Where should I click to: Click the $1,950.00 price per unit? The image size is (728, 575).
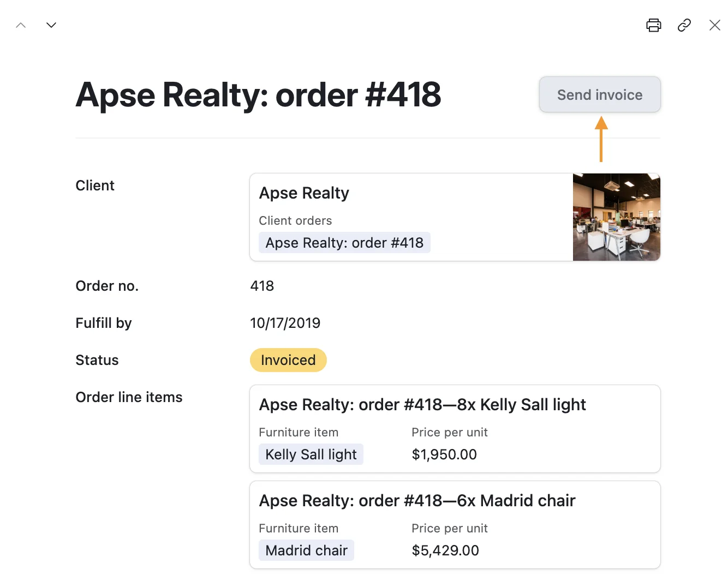coord(444,454)
